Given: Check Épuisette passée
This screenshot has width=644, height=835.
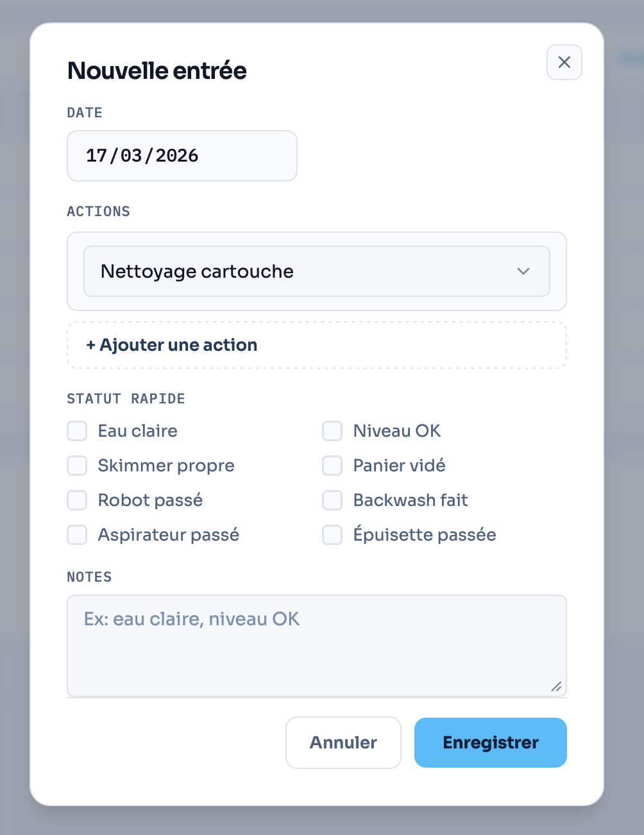Looking at the screenshot, I should pos(332,535).
